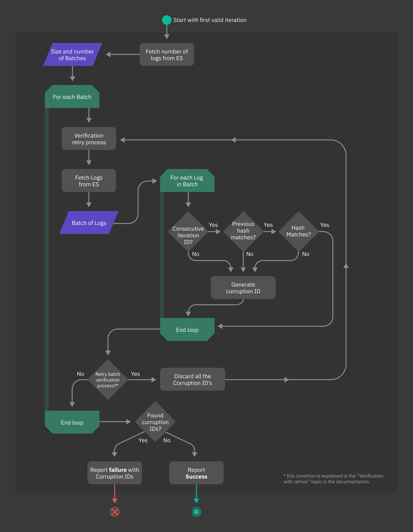The image size is (413, 532).
Task: Click the Batch of Logs parallelogram
Action: pos(89,222)
